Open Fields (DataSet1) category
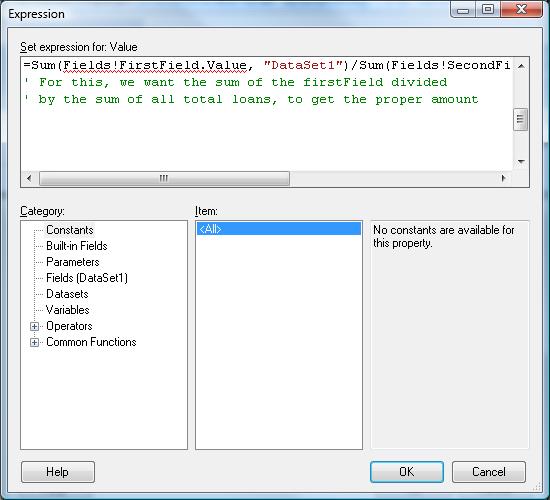The image size is (550, 500). [x=87, y=278]
